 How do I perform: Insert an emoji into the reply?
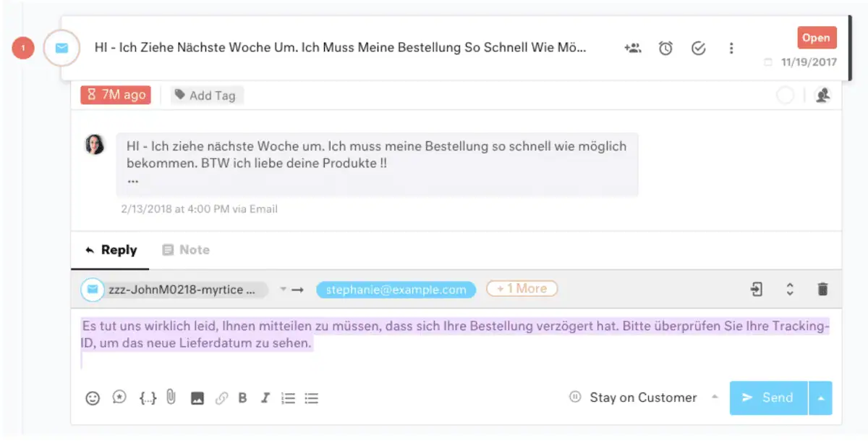tap(93, 398)
